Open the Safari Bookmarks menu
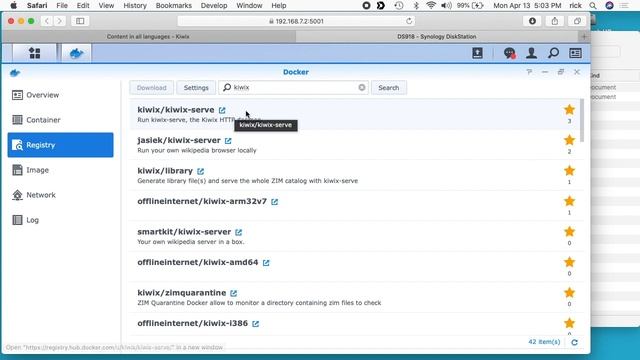This screenshot has height=360, width=640. (173, 6)
